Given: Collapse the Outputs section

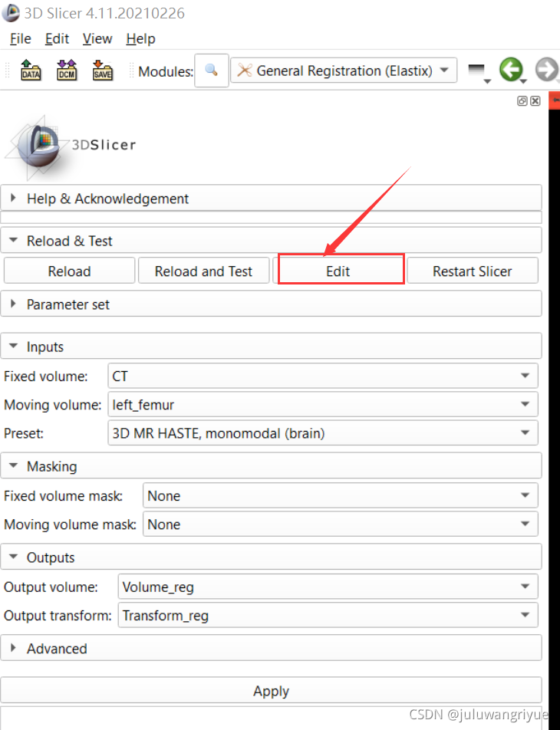Looking at the screenshot, I should coord(271,557).
